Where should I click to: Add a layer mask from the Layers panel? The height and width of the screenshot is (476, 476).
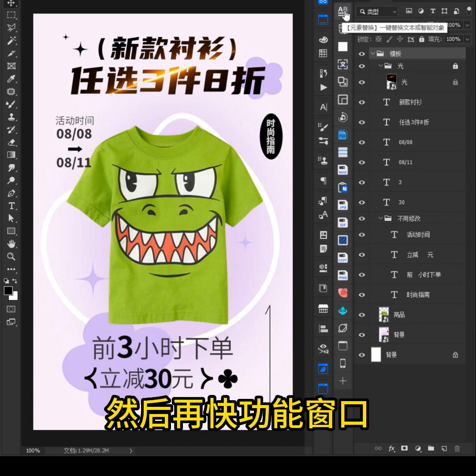pos(405,449)
